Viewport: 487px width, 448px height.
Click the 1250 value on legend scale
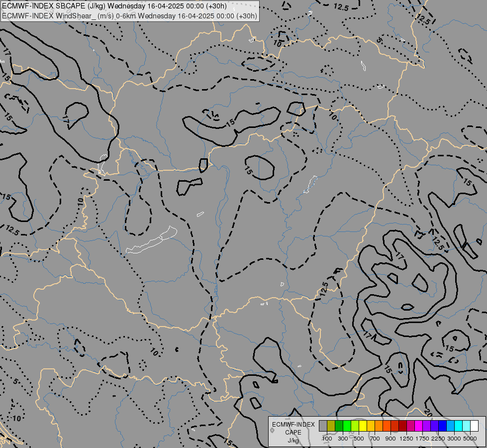click(x=406, y=439)
